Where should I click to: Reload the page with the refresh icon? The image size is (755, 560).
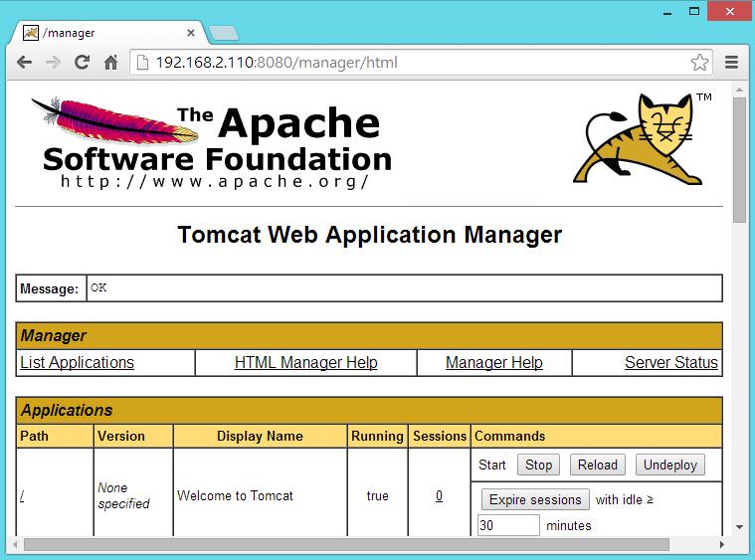coord(82,62)
